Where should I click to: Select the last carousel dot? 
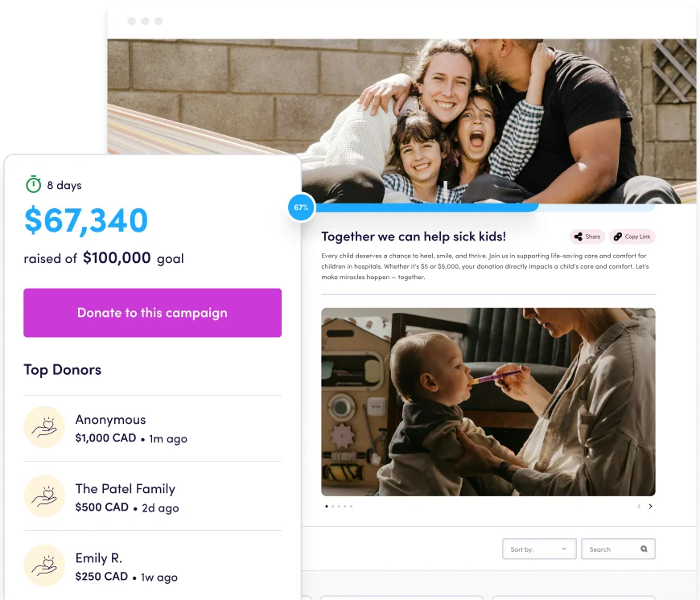352,507
